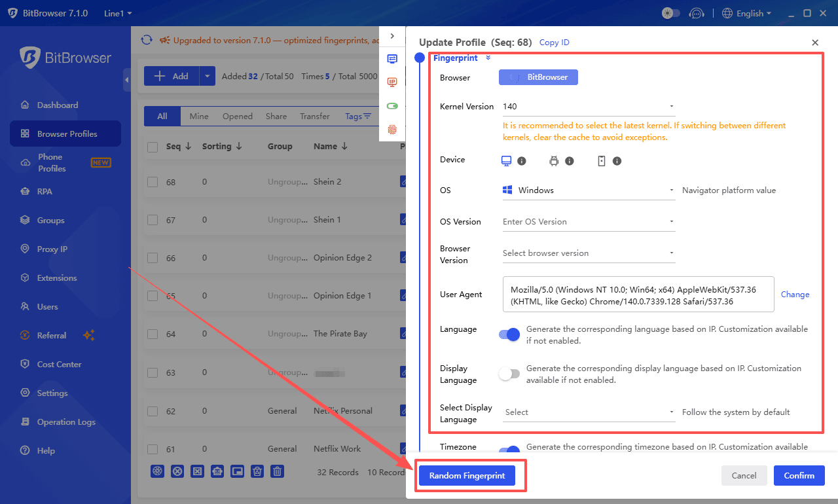Open the Line1 dropdown in the title bar

118,13
